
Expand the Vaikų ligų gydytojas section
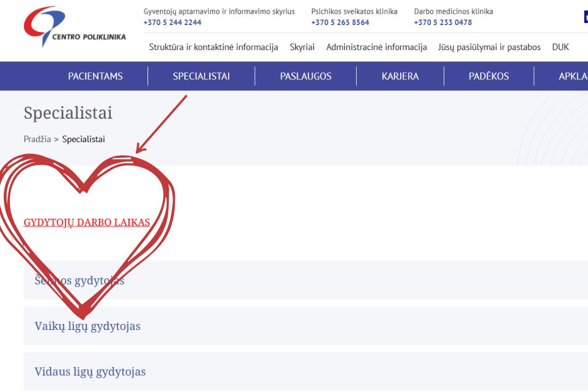coord(305,326)
